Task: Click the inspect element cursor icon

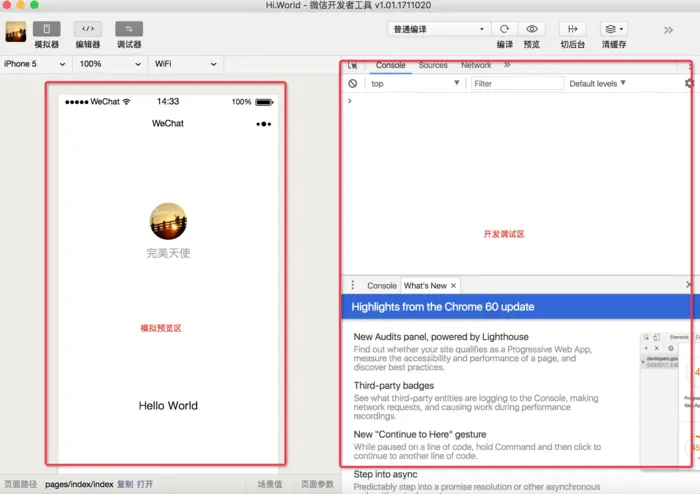Action: tap(352, 65)
